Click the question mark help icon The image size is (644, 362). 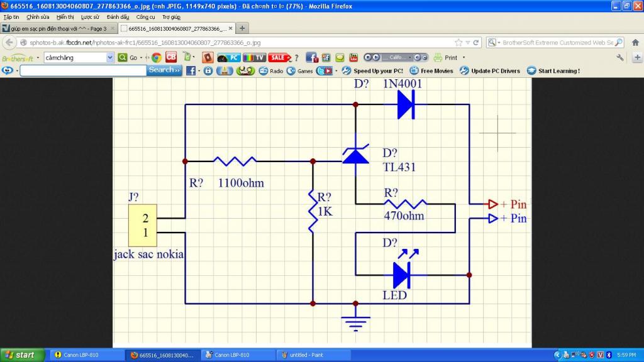coord(296,58)
